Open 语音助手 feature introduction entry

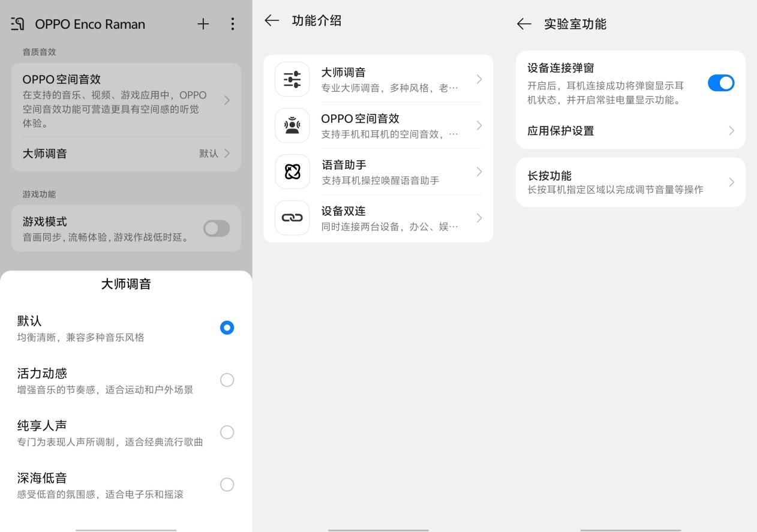[379, 172]
